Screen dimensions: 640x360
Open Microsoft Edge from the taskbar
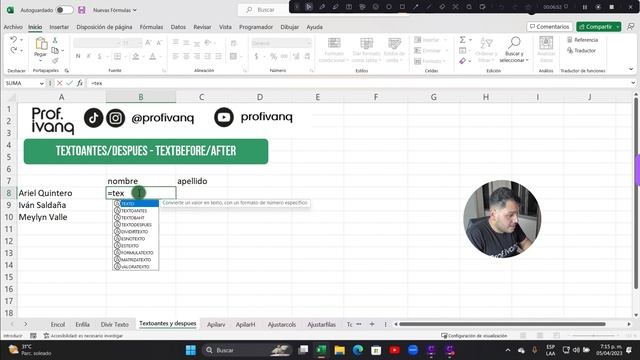point(358,350)
